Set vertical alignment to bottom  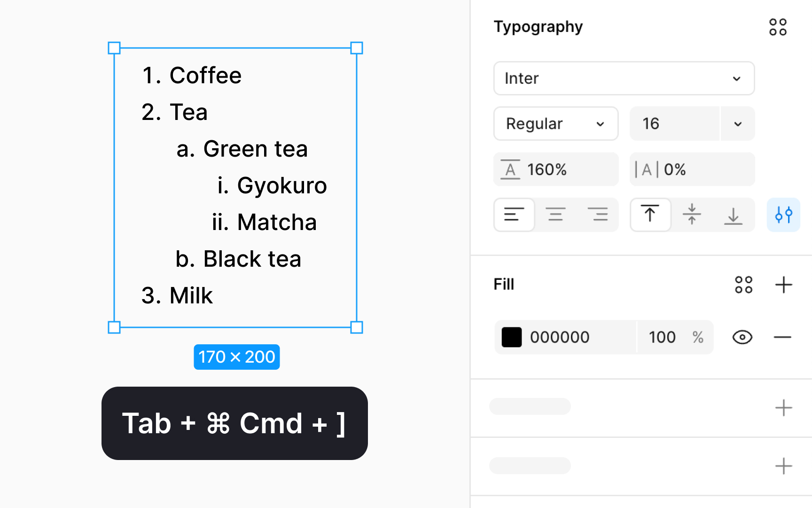click(x=733, y=215)
